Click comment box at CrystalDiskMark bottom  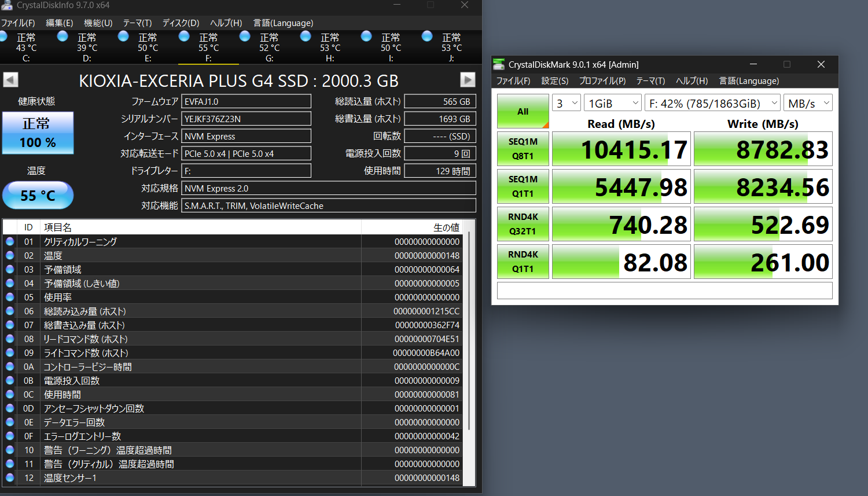pos(664,291)
